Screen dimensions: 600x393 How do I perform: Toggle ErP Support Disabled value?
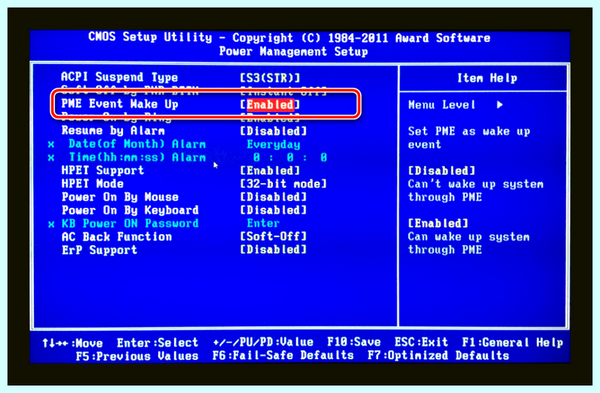(274, 250)
